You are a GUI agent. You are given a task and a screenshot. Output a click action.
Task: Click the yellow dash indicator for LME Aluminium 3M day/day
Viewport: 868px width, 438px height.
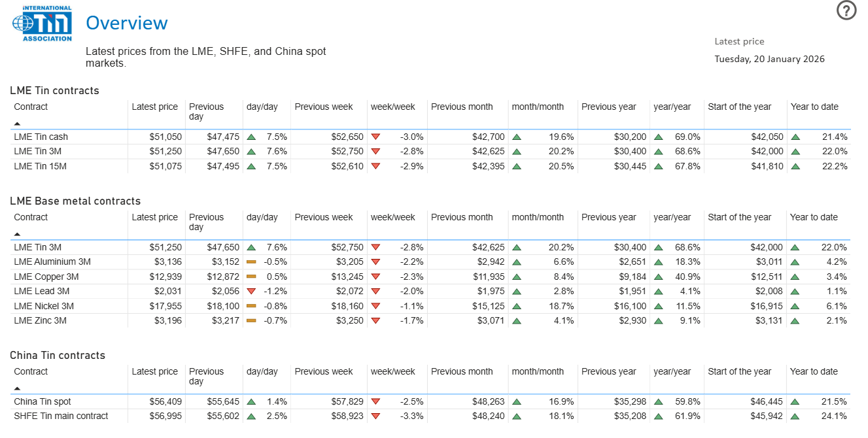pos(251,261)
